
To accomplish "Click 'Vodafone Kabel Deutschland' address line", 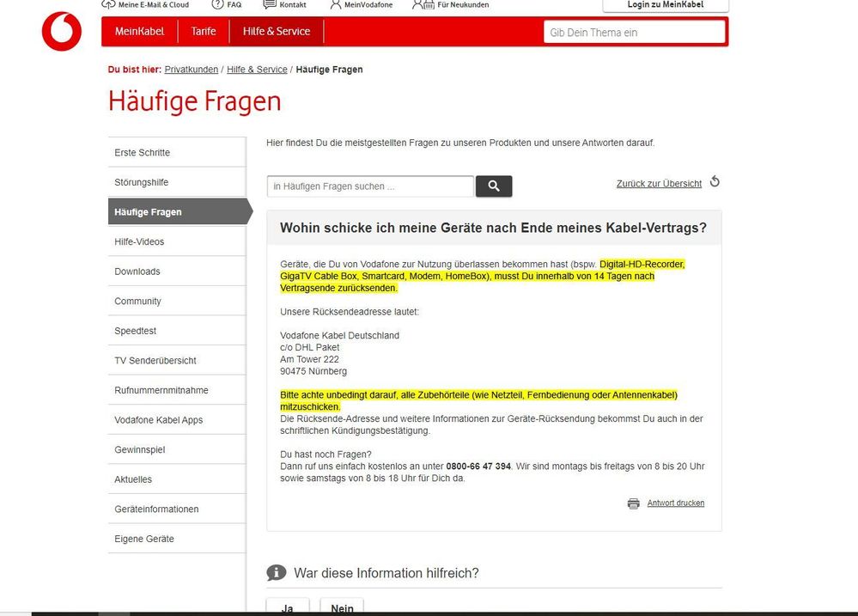I will 339,335.
